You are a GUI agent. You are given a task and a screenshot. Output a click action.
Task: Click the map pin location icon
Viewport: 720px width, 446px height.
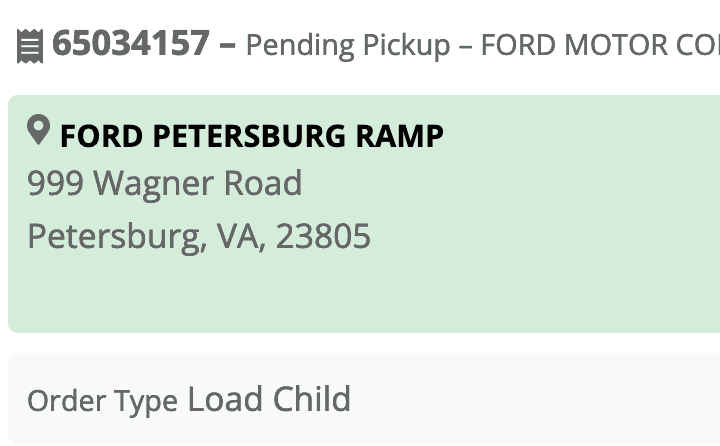coord(38,131)
